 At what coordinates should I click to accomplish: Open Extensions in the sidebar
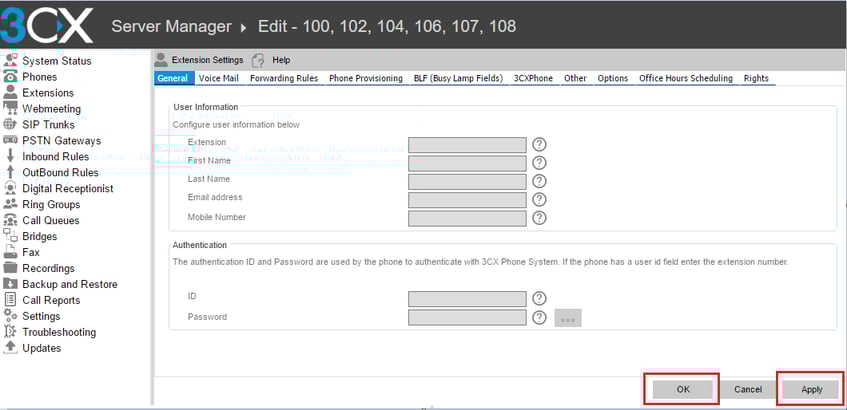(x=48, y=93)
